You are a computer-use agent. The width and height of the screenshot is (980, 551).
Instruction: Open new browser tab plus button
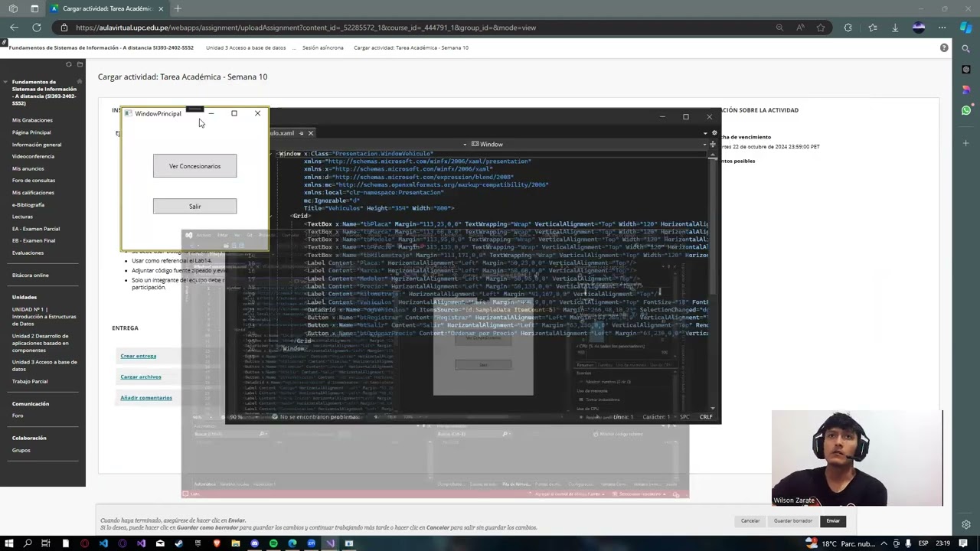point(178,8)
